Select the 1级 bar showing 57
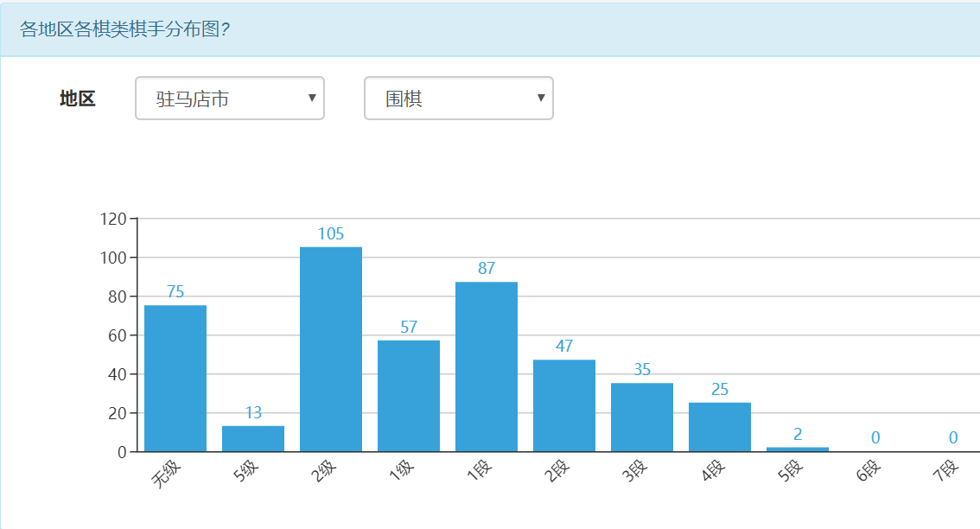This screenshot has width=980, height=529. 409,396
